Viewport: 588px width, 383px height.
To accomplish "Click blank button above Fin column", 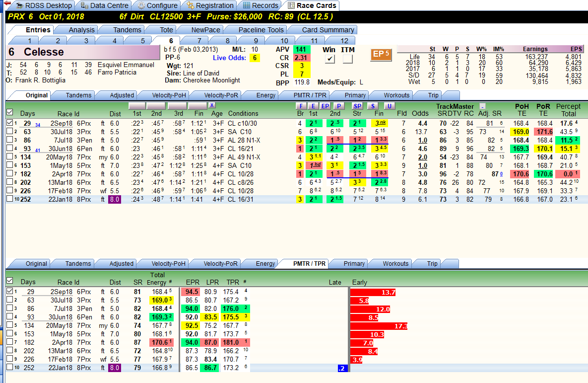I will pos(197,105).
